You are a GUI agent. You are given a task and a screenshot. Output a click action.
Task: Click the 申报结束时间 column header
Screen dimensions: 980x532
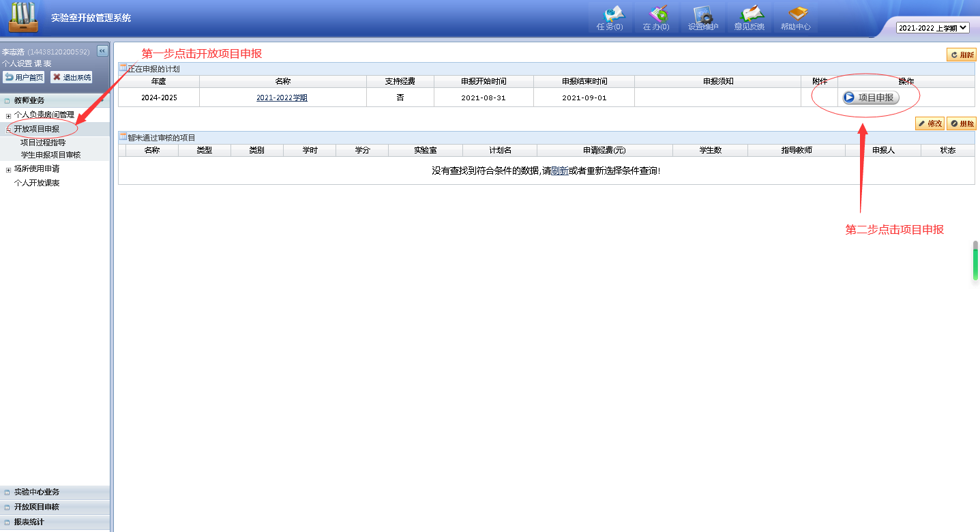pos(584,81)
